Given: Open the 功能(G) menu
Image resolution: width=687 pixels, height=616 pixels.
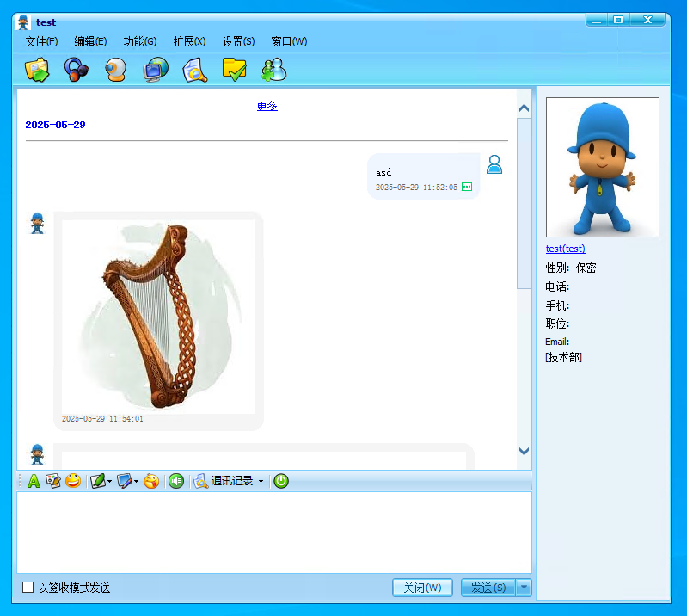Looking at the screenshot, I should pyautogui.click(x=140, y=41).
